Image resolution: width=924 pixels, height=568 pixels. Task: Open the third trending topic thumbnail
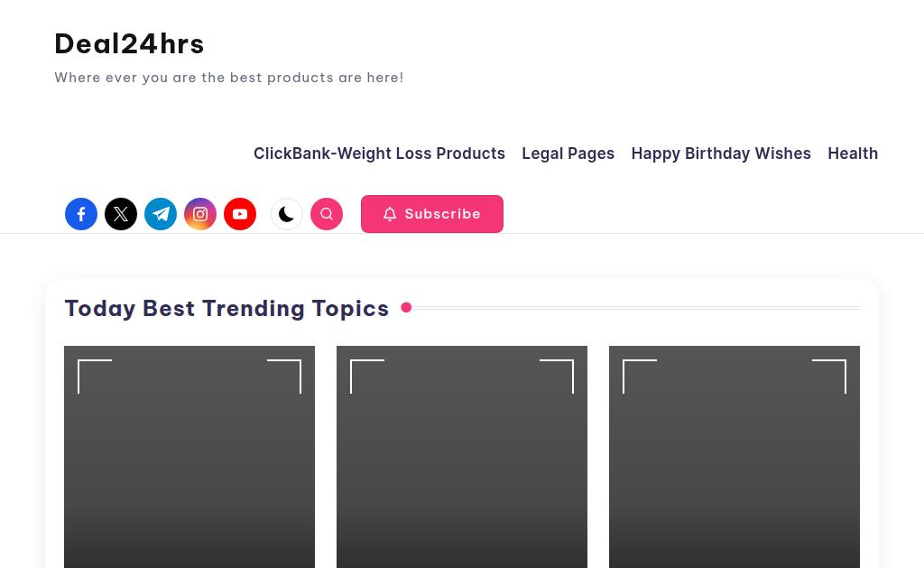(x=735, y=457)
